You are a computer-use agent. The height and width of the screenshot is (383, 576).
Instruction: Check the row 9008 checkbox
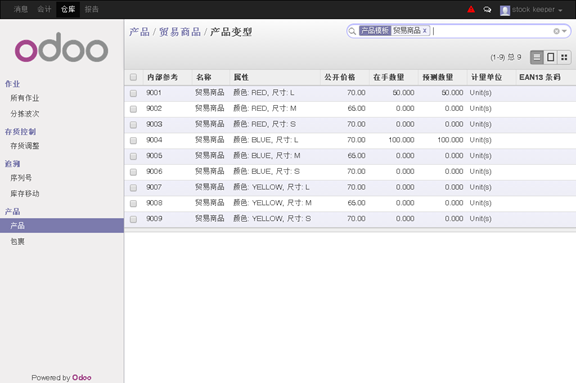[x=133, y=203]
